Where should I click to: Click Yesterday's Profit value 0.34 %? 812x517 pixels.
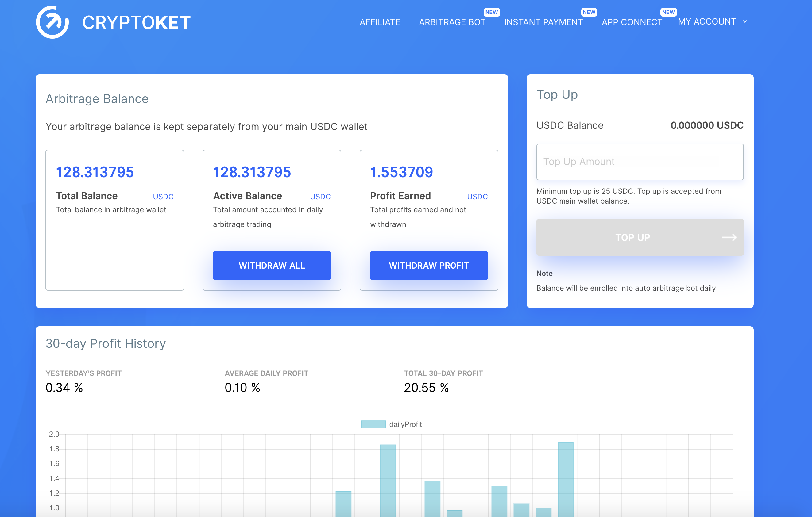[64, 388]
